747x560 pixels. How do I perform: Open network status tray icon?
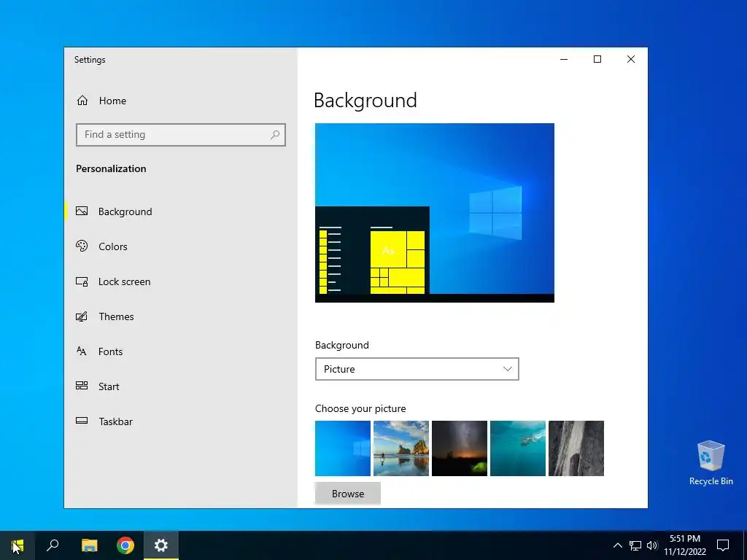635,545
